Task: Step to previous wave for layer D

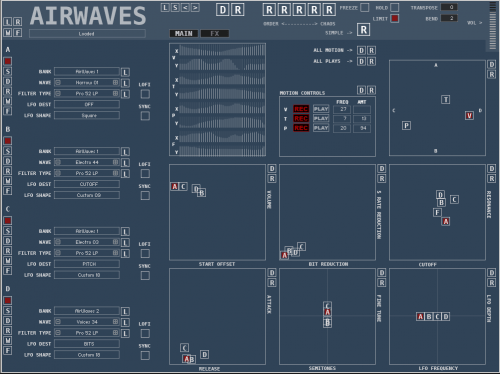Action: (58, 322)
